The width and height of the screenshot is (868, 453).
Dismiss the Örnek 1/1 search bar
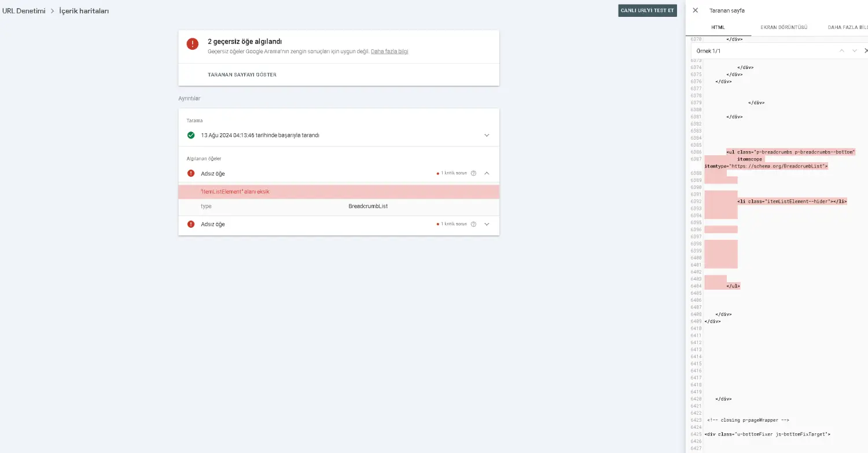(x=866, y=51)
